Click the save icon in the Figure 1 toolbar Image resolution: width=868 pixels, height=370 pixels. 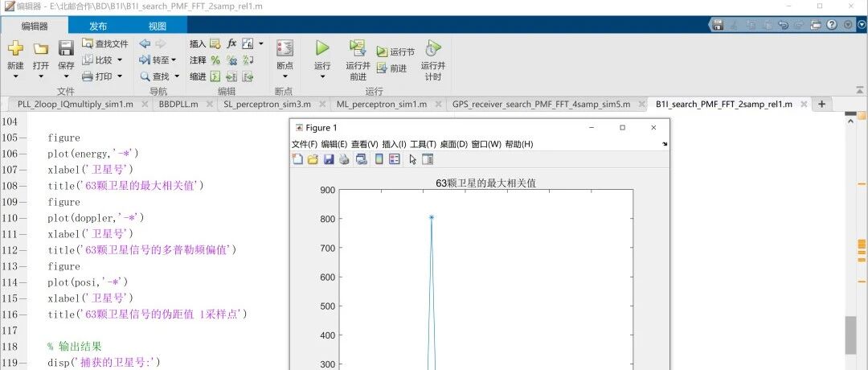328,159
